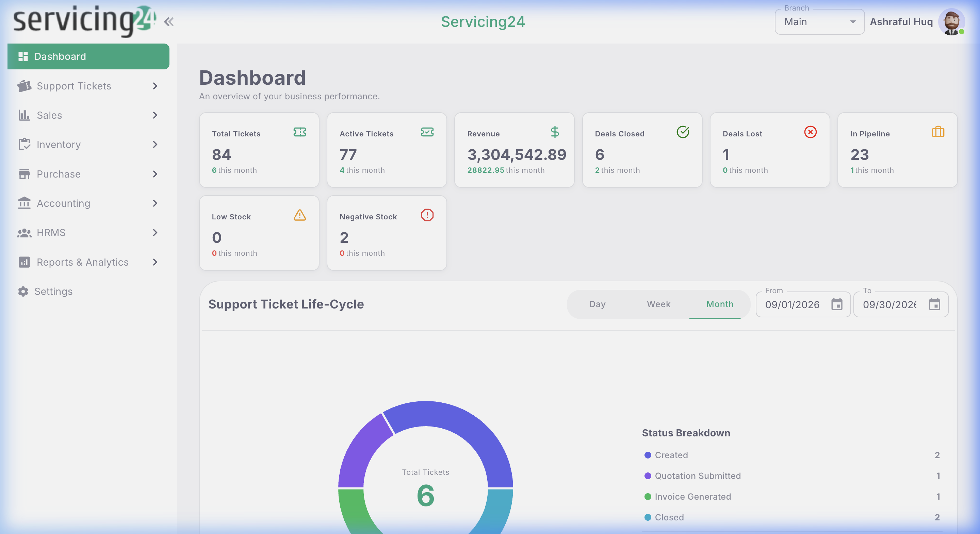Click the Low Stock warning triangle icon
Screen dimensions: 980x534
[x=300, y=215]
